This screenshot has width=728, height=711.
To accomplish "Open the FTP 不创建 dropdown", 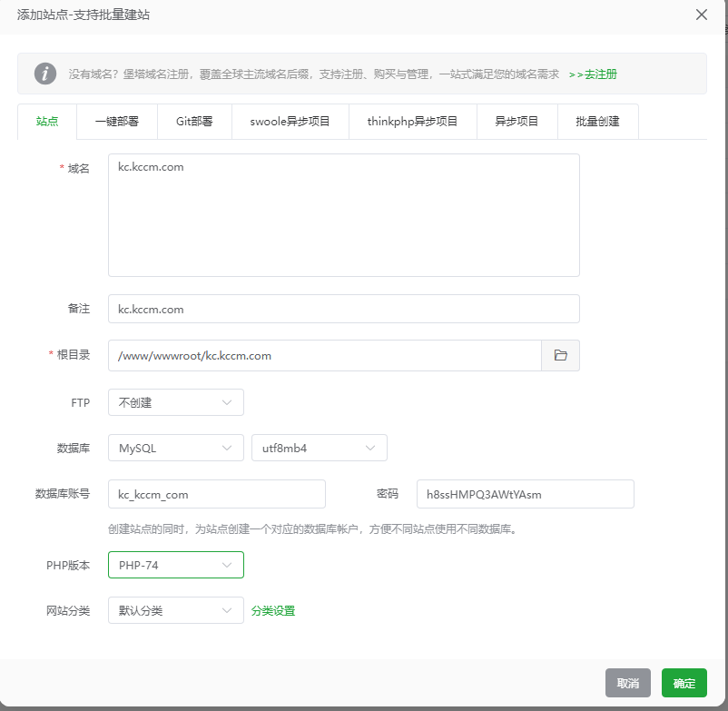I will click(x=176, y=402).
